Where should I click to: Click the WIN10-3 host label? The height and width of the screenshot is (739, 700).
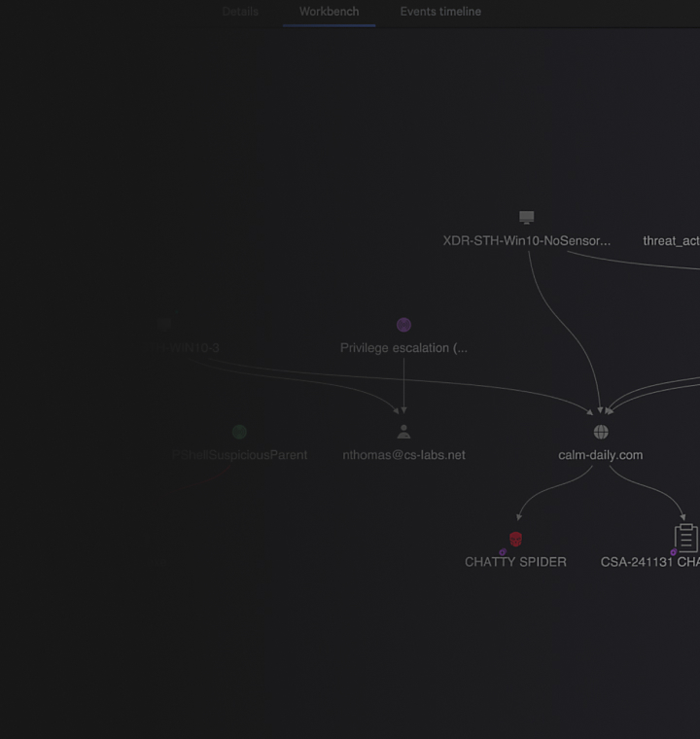[187, 348]
